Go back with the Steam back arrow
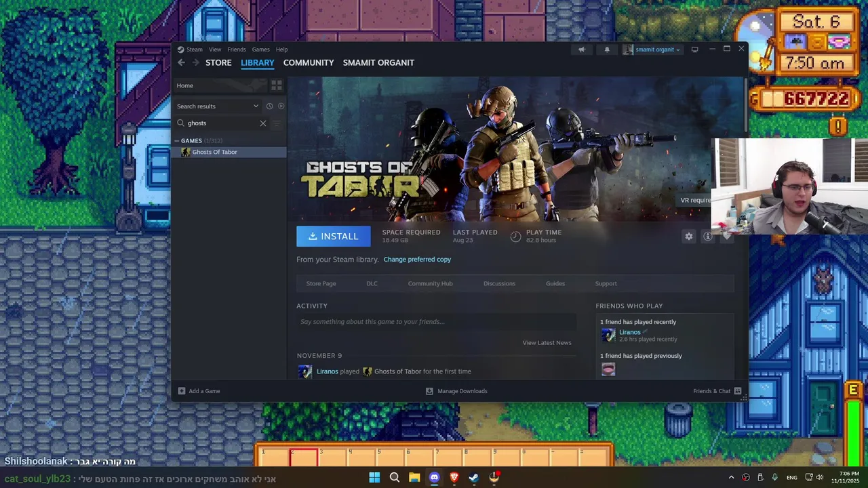This screenshot has width=868, height=488. click(181, 62)
